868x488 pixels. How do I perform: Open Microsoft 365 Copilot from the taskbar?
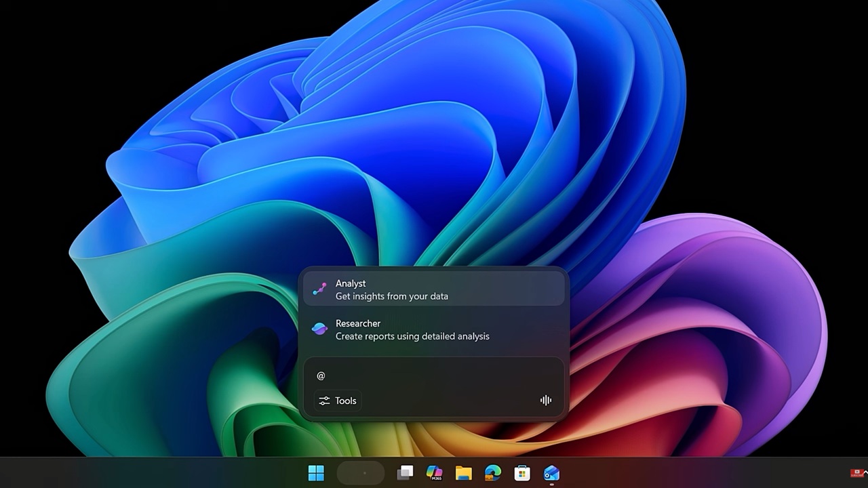(435, 472)
